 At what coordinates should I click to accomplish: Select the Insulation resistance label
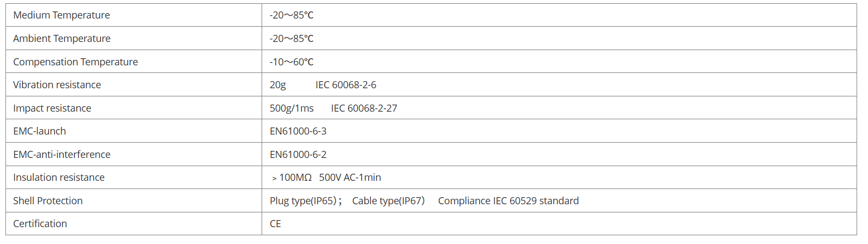click(x=59, y=178)
